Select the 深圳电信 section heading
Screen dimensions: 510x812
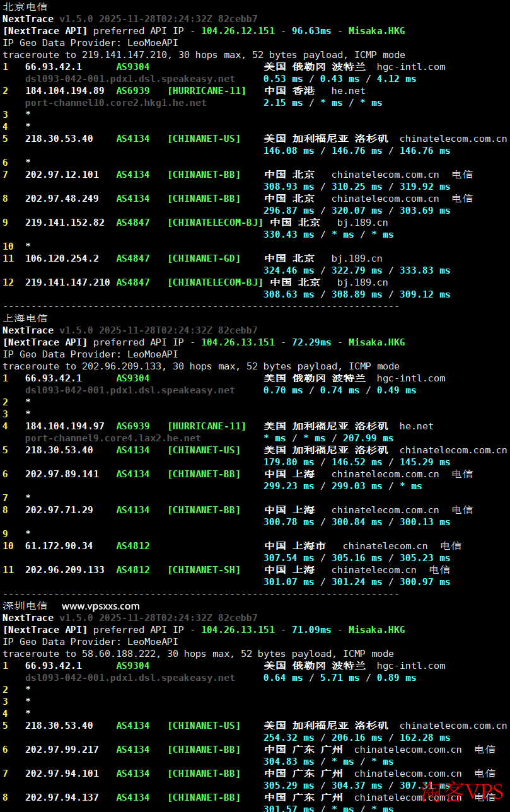pyautogui.click(x=25, y=606)
